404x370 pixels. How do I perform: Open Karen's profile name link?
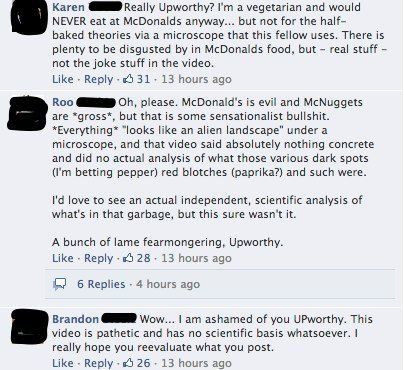click(x=69, y=7)
